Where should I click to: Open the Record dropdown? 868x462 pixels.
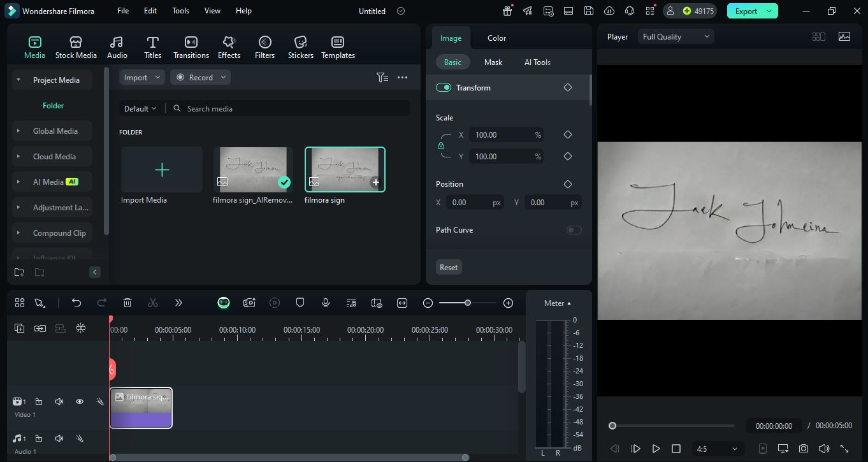point(200,77)
